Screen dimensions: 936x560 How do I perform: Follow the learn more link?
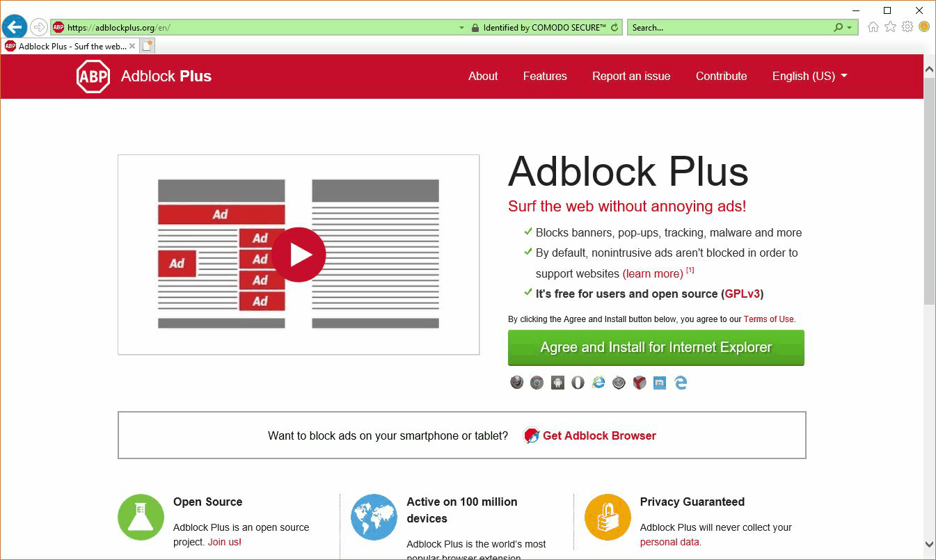(653, 273)
